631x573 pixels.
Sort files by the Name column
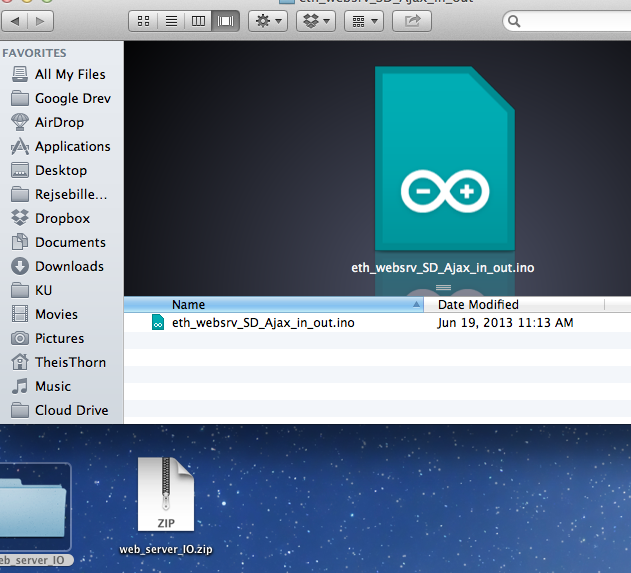[274, 305]
